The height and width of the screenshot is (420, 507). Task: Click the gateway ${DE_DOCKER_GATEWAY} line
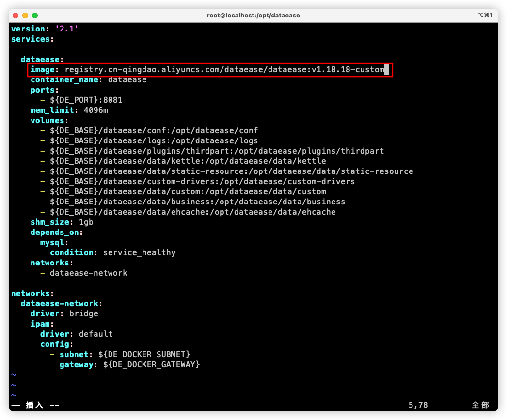click(129, 365)
